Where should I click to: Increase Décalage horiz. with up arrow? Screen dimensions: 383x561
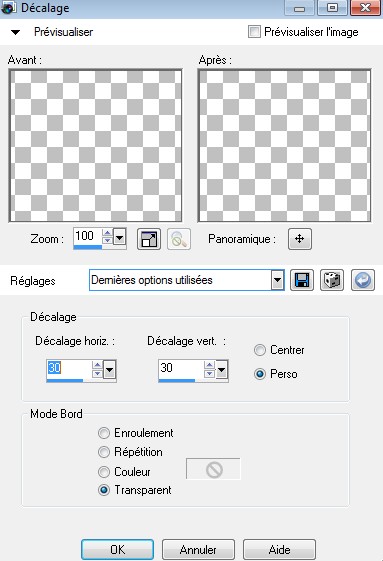97,365
